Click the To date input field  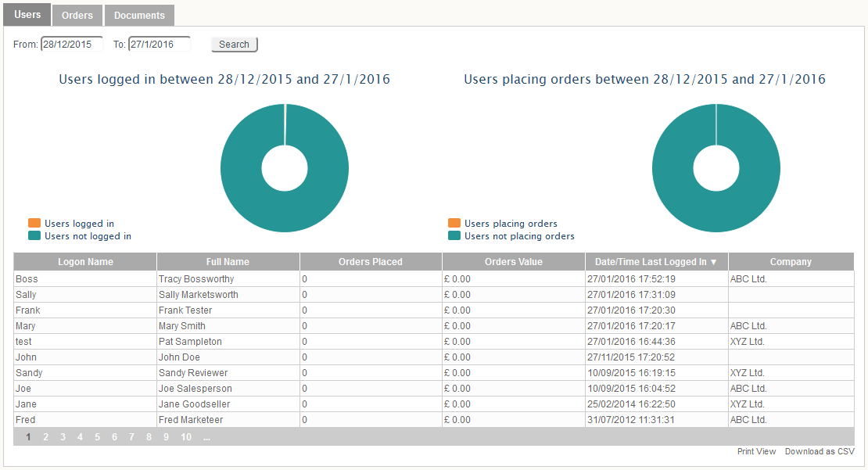click(159, 45)
